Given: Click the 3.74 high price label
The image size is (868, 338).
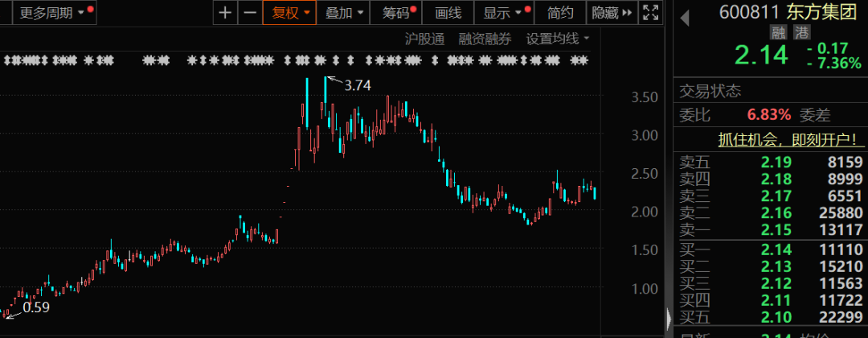Looking at the screenshot, I should click(358, 85).
